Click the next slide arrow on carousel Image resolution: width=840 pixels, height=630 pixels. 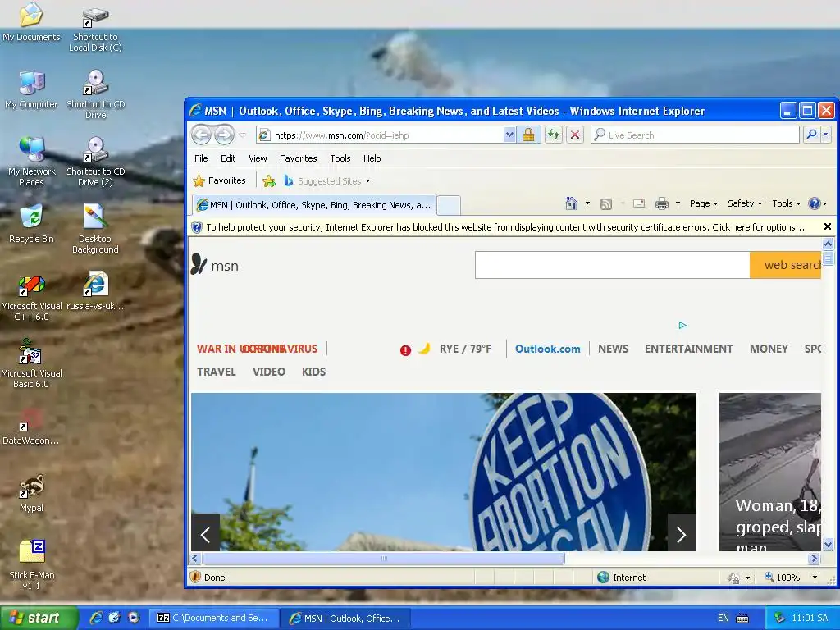click(682, 533)
